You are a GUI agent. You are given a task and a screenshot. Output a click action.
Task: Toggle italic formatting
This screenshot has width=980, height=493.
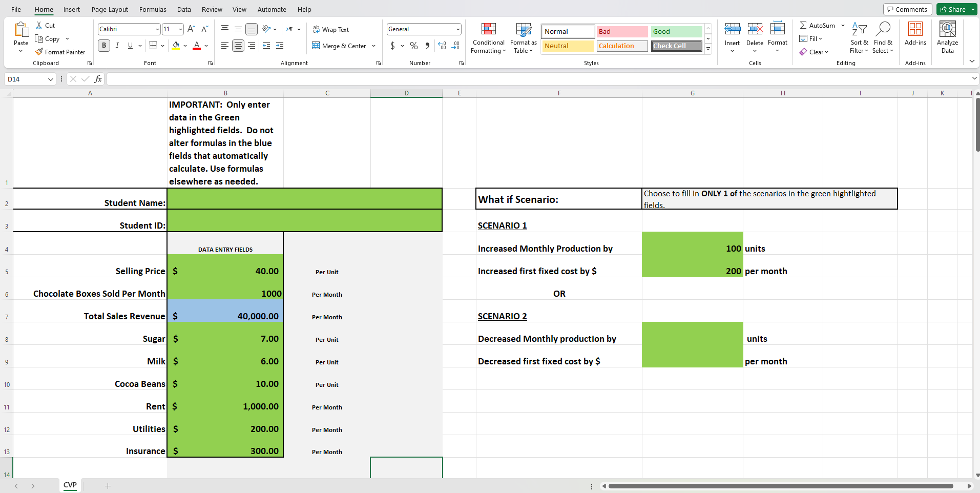coord(117,46)
